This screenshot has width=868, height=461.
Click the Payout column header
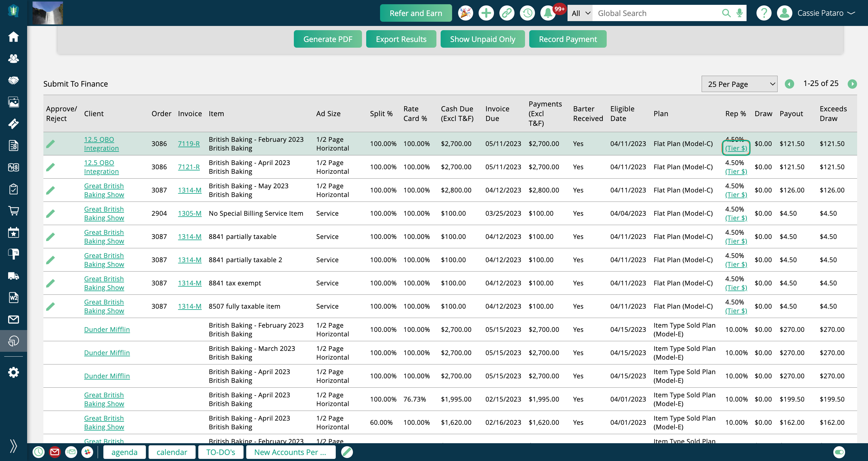tap(791, 114)
